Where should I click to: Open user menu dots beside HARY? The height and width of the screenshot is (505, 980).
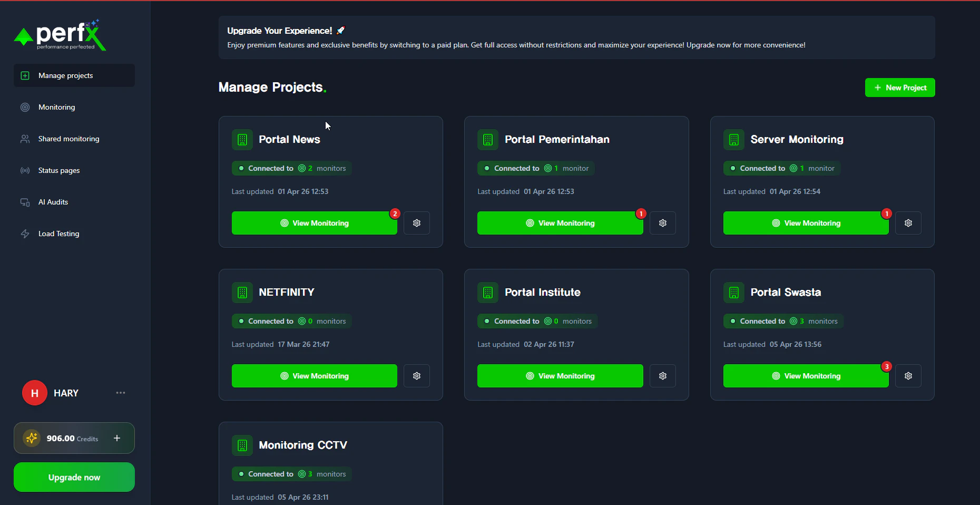point(121,393)
